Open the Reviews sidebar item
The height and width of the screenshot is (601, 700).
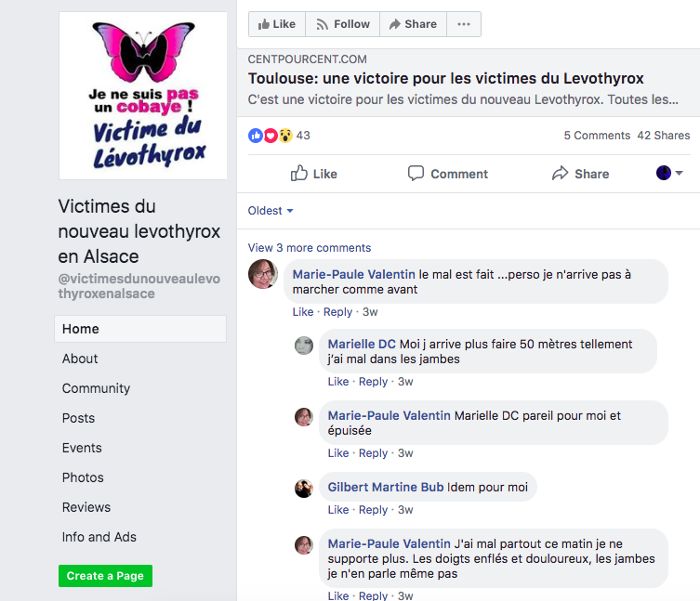[86, 507]
